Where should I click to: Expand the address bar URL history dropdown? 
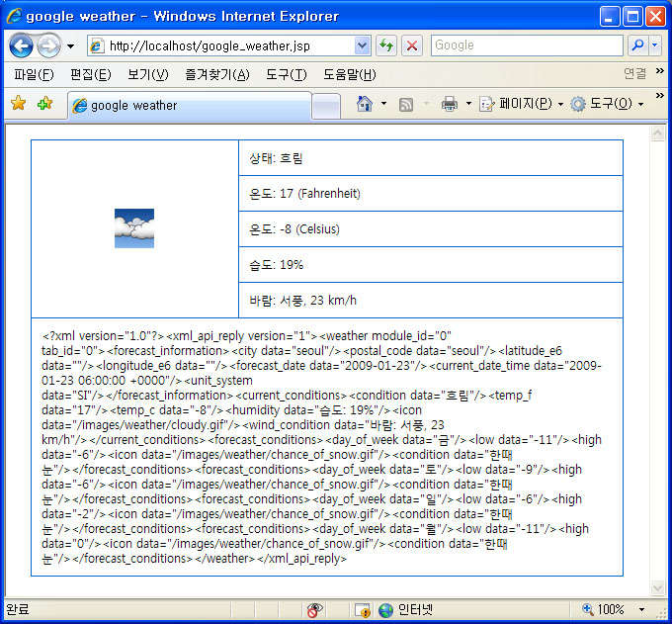362,45
